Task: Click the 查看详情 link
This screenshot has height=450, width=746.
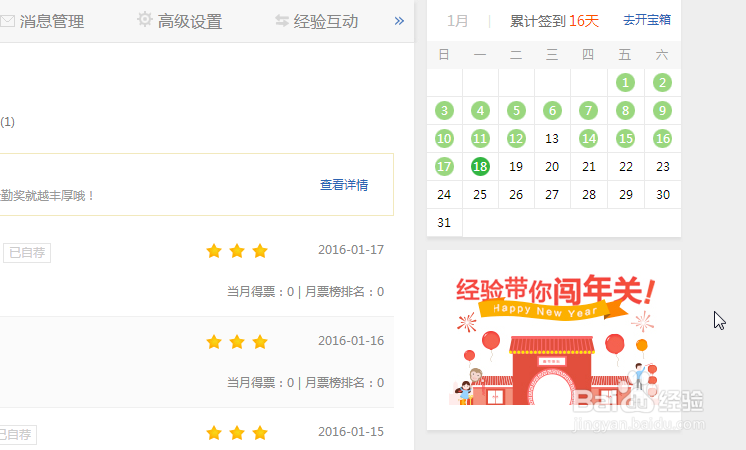Action: (x=344, y=185)
